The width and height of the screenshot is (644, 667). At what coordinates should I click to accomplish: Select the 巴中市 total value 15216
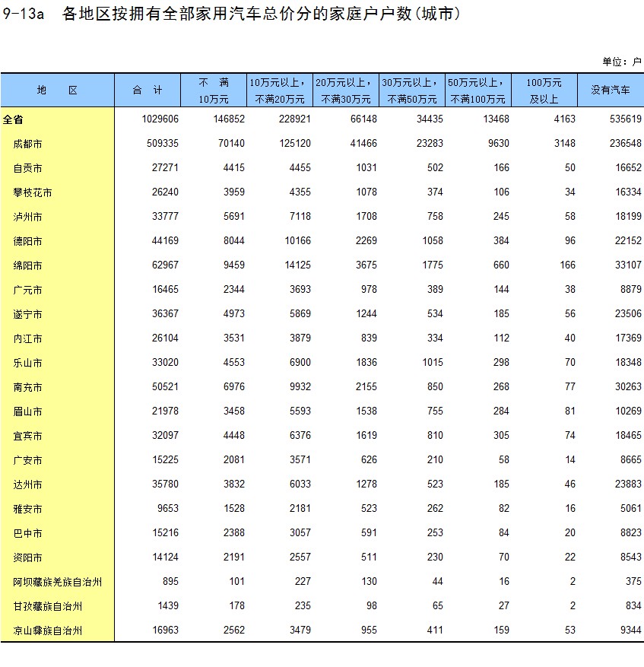165,532
